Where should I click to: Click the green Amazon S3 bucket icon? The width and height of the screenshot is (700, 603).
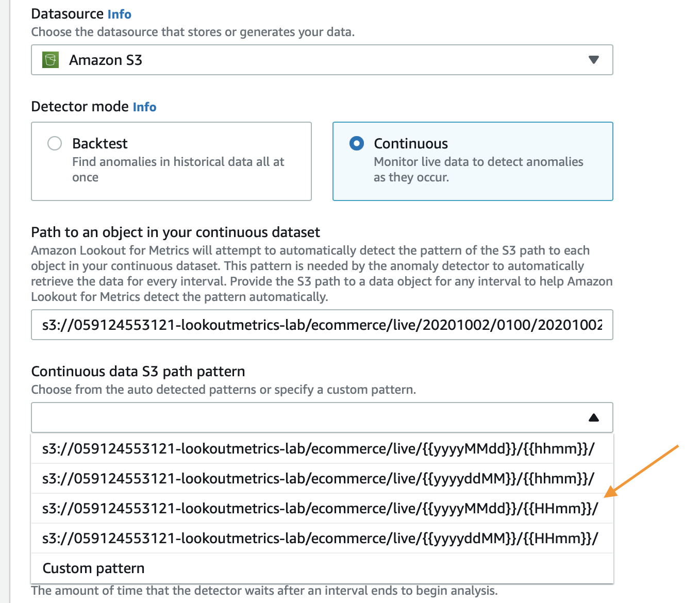click(51, 60)
